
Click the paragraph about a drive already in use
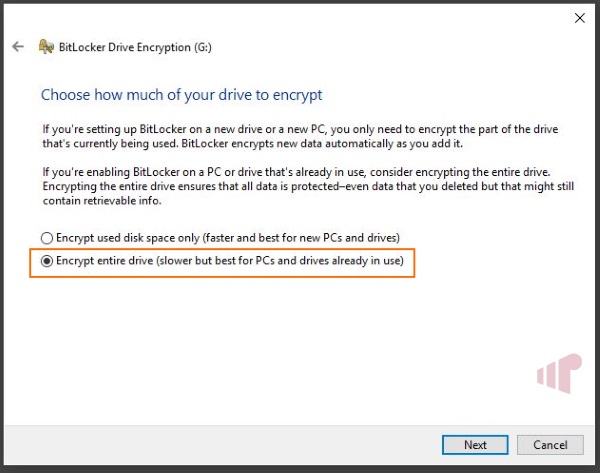point(308,186)
